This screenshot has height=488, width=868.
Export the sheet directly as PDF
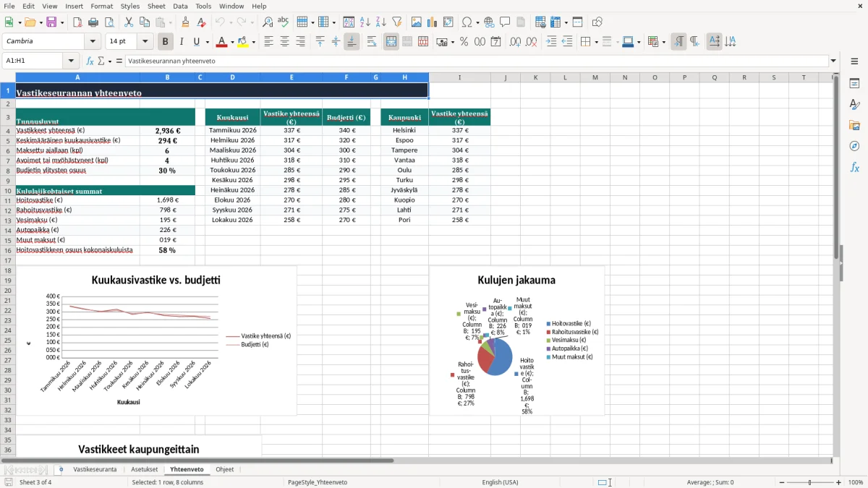[77, 22]
